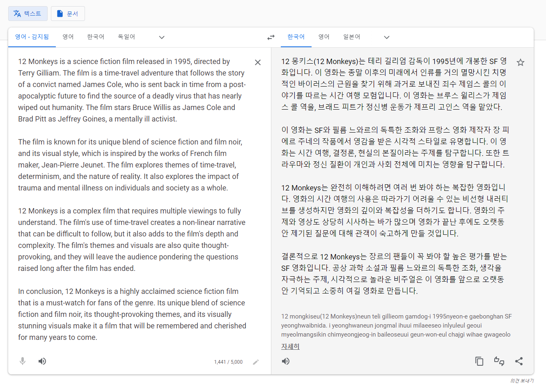Switch to 텍스트 translation mode
Viewport: 546px width, 392px height.
point(28,14)
